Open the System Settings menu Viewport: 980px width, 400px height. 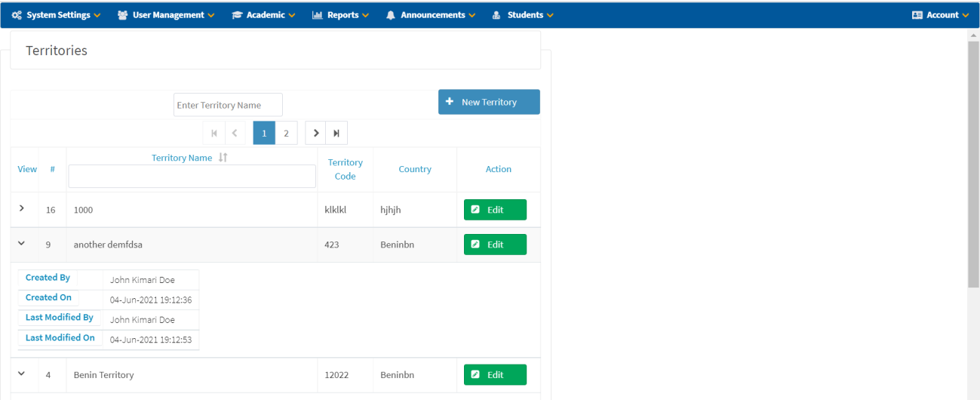[x=57, y=15]
